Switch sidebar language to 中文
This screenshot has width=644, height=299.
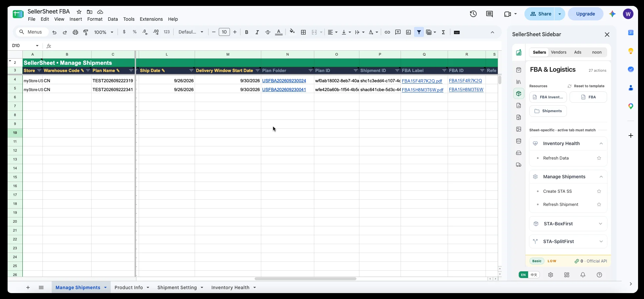click(x=534, y=275)
